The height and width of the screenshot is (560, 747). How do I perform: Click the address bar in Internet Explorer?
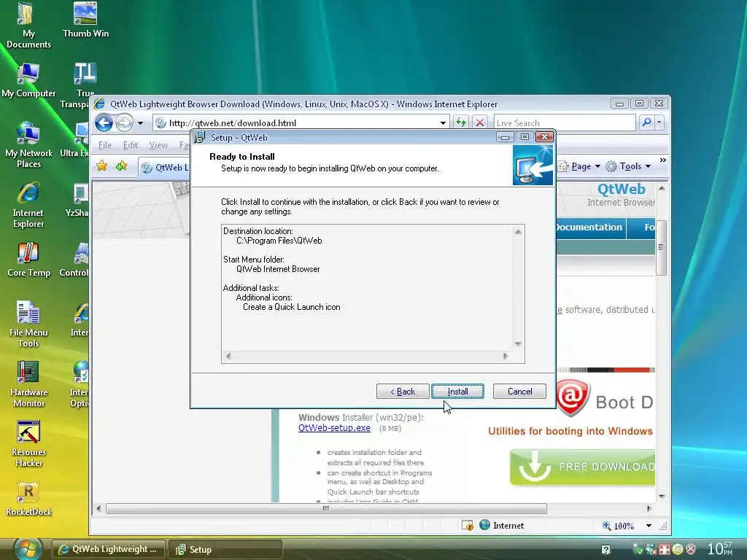pyautogui.click(x=300, y=122)
